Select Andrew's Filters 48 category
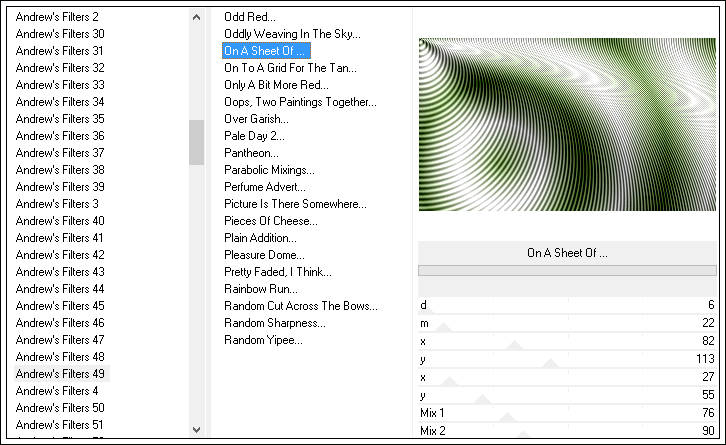 coord(60,357)
